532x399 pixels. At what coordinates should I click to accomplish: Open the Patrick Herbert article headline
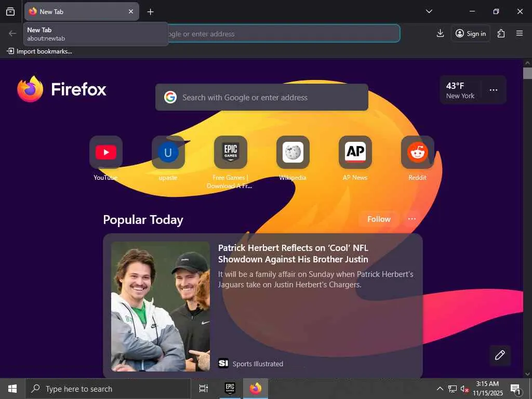click(x=293, y=254)
